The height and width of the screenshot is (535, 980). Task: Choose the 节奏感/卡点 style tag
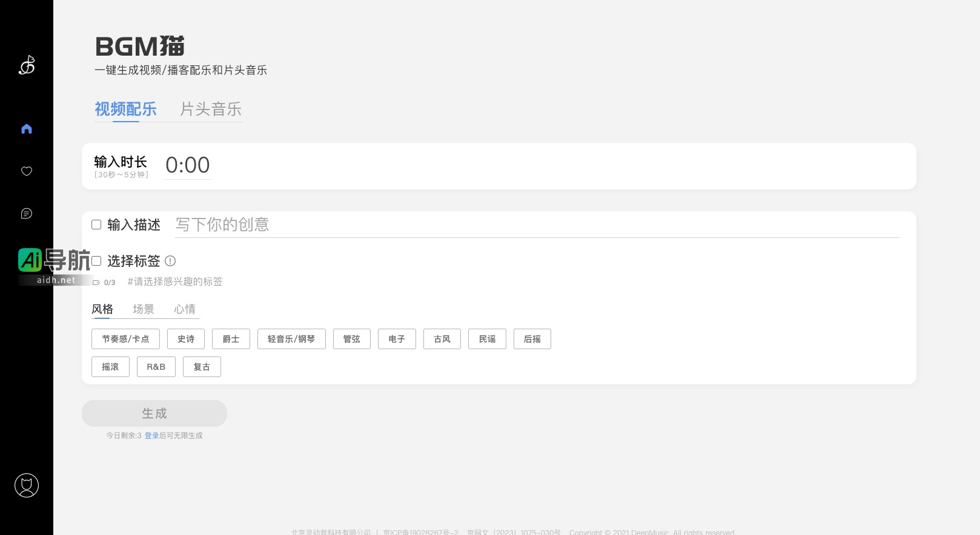tap(125, 339)
